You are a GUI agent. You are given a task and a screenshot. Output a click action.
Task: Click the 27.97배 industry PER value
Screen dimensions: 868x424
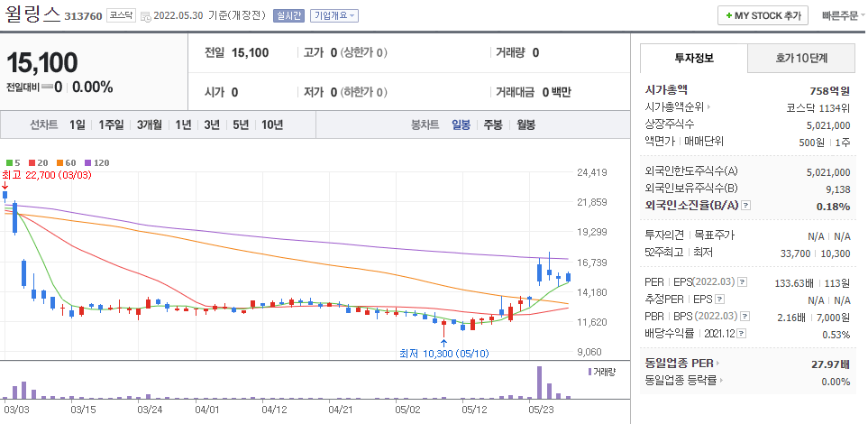(830, 364)
